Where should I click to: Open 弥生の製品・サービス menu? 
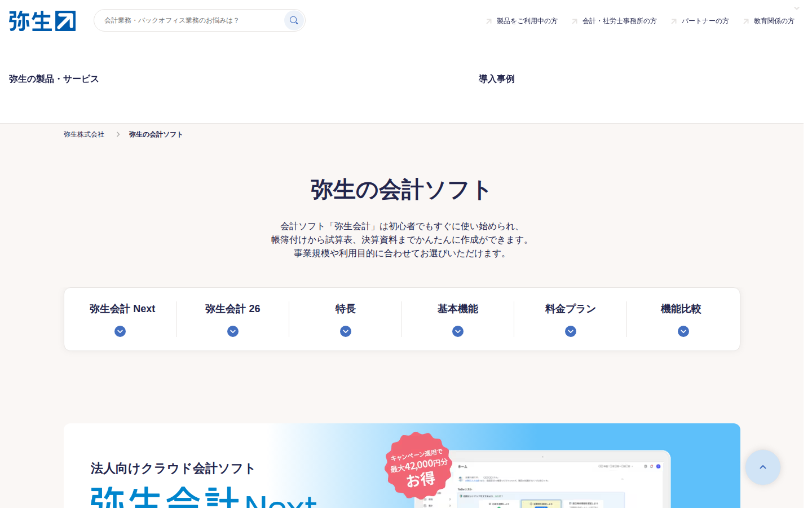pos(54,79)
